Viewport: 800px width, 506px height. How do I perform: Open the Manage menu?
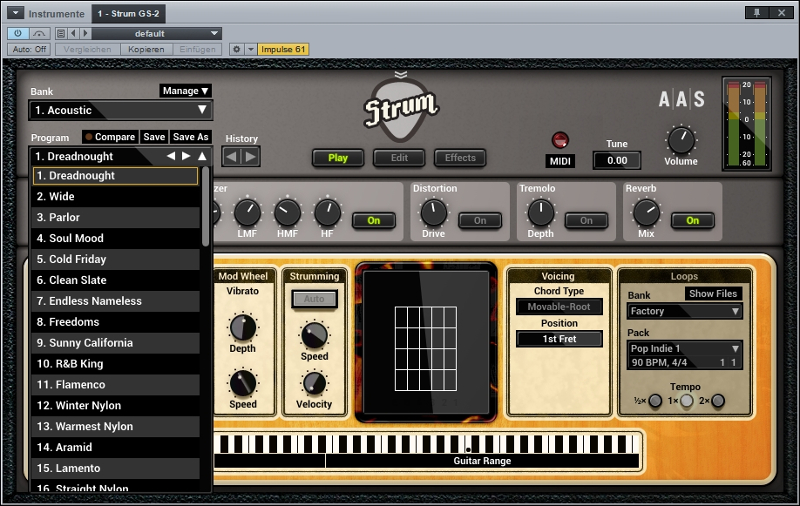point(185,91)
